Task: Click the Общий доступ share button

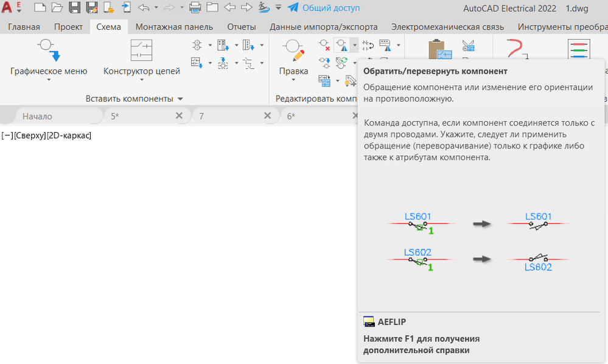Action: click(324, 8)
